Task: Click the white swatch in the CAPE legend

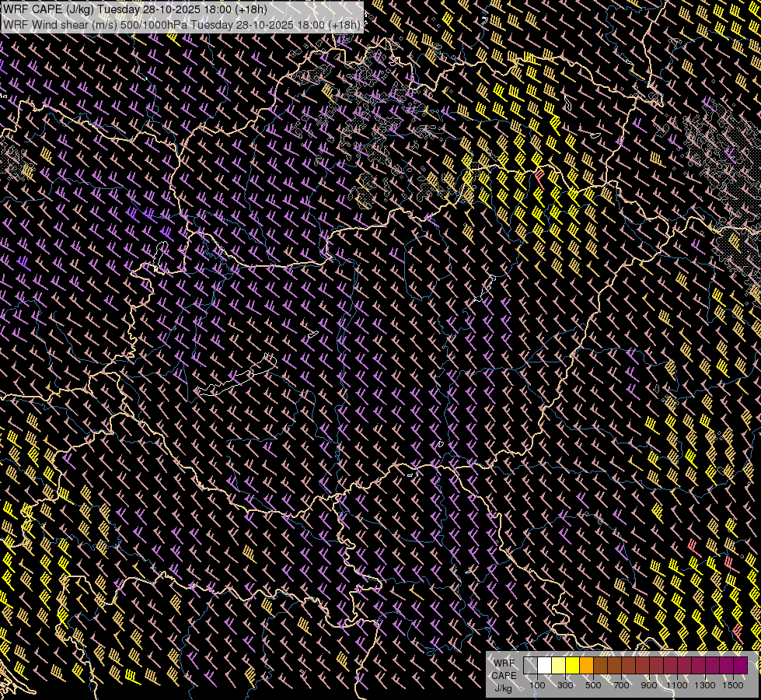Action: click(544, 665)
